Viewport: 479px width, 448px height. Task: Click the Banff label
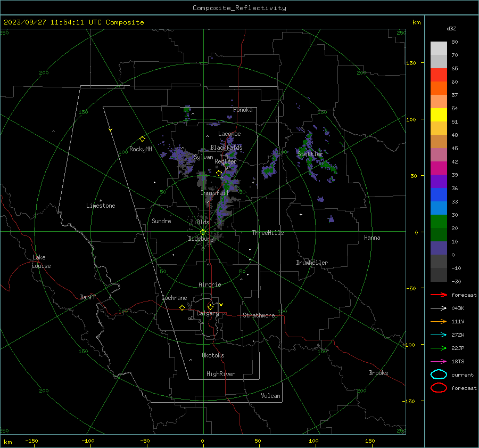tap(88, 297)
